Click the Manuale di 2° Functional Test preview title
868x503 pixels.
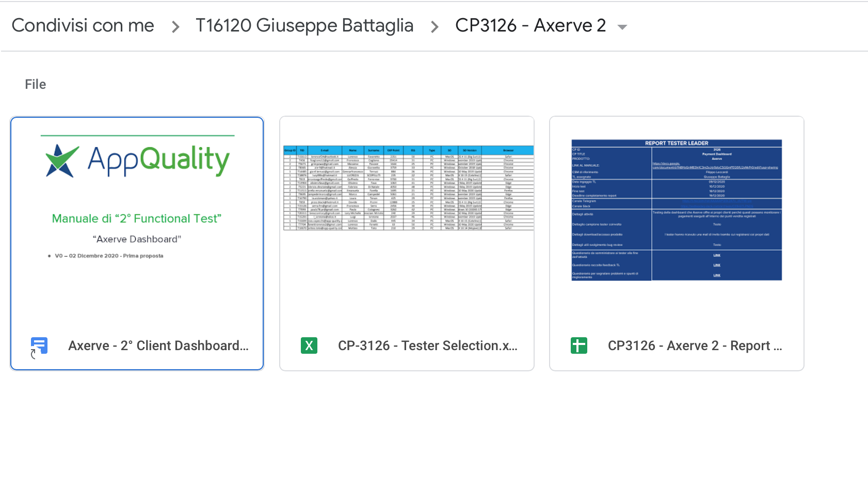tap(137, 218)
